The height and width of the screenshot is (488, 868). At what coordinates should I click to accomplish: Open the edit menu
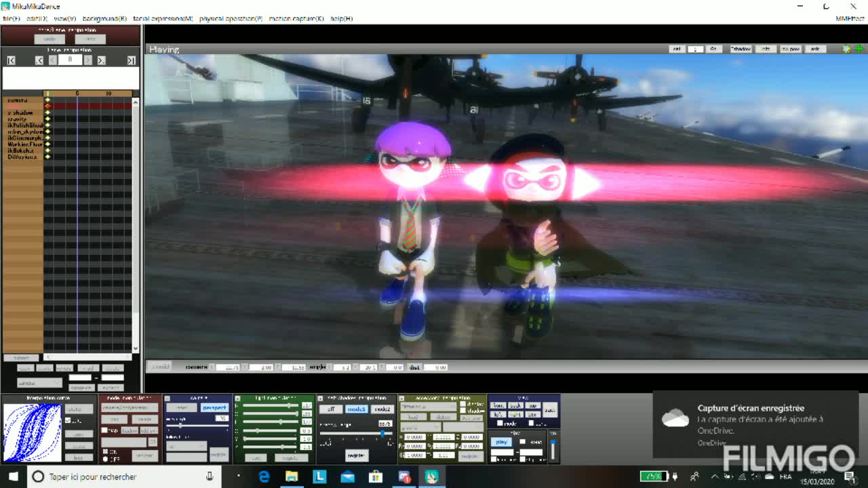tap(37, 18)
